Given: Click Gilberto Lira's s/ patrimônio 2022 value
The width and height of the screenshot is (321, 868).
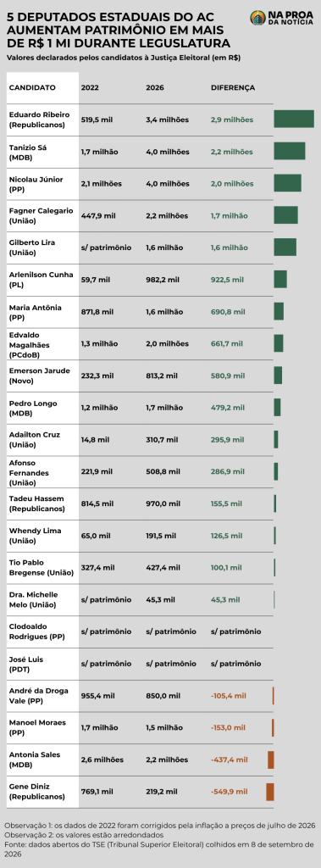Looking at the screenshot, I should point(106,248).
